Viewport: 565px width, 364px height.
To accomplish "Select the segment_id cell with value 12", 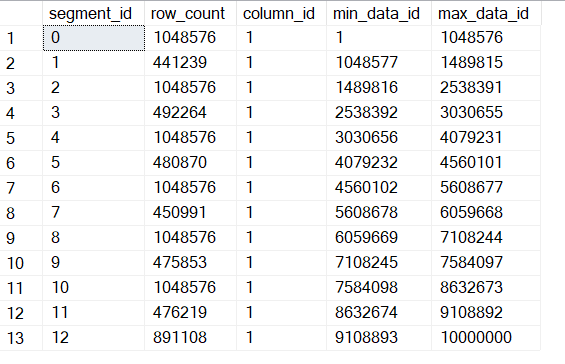I will (x=94, y=338).
